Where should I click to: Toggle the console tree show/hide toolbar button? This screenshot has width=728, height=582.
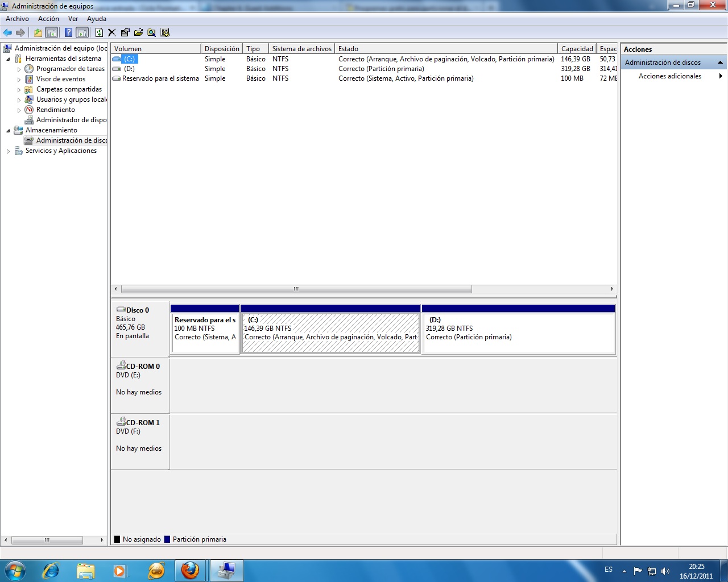pyautogui.click(x=51, y=33)
